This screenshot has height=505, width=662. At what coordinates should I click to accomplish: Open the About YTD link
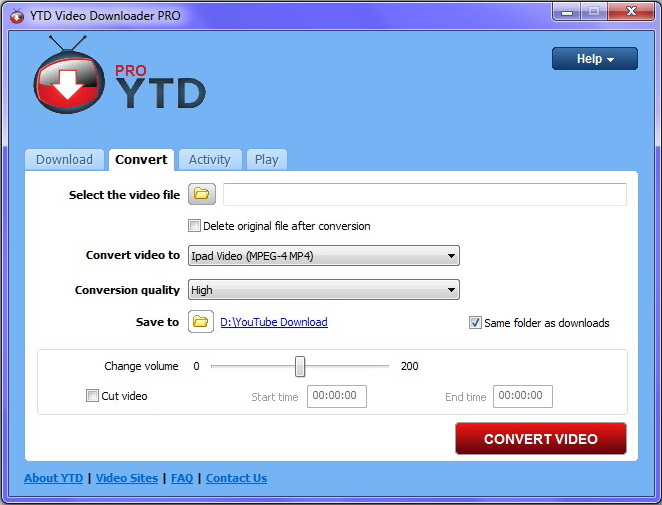[x=54, y=478]
